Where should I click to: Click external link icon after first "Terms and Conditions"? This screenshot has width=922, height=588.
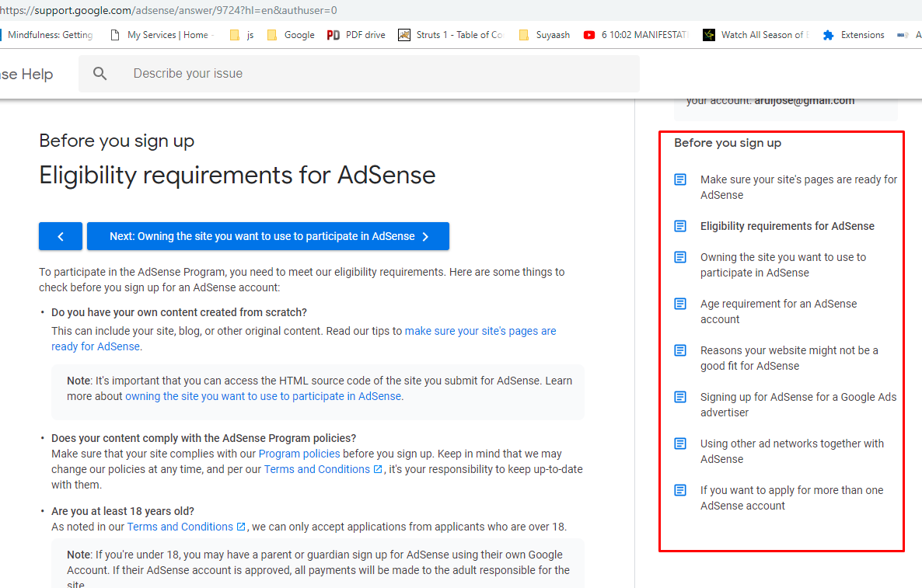(x=378, y=469)
